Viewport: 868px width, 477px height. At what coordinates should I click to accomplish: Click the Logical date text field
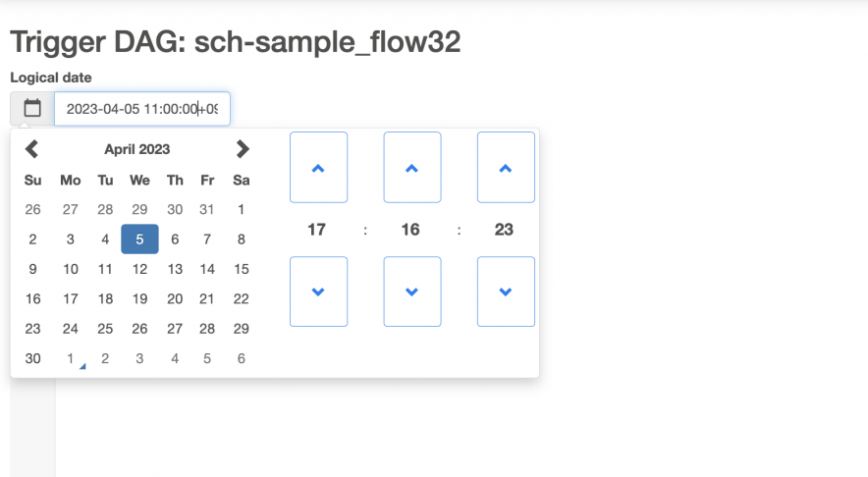coord(141,109)
